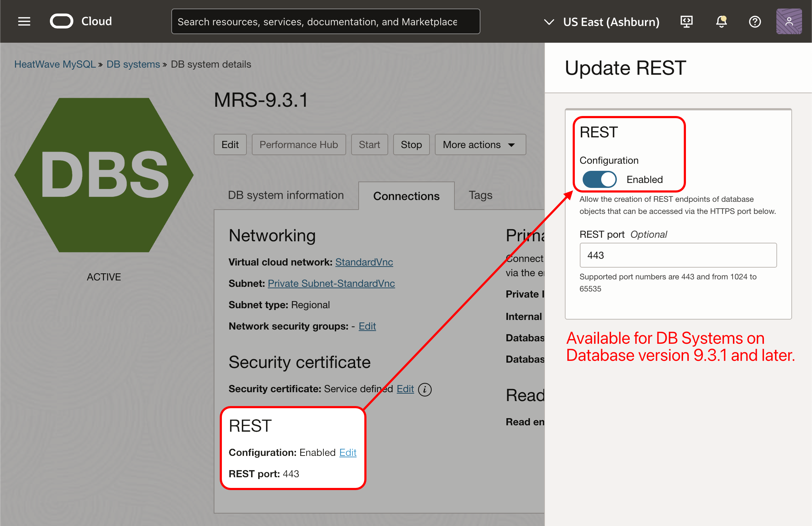Screen dimensions: 812x526
Task: Click the Oracle Cloud logo
Action: [x=61, y=21]
